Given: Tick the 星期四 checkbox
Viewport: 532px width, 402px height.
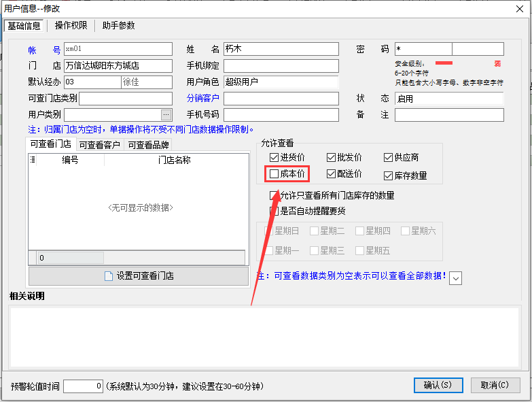Looking at the screenshot, I should tap(359, 231).
